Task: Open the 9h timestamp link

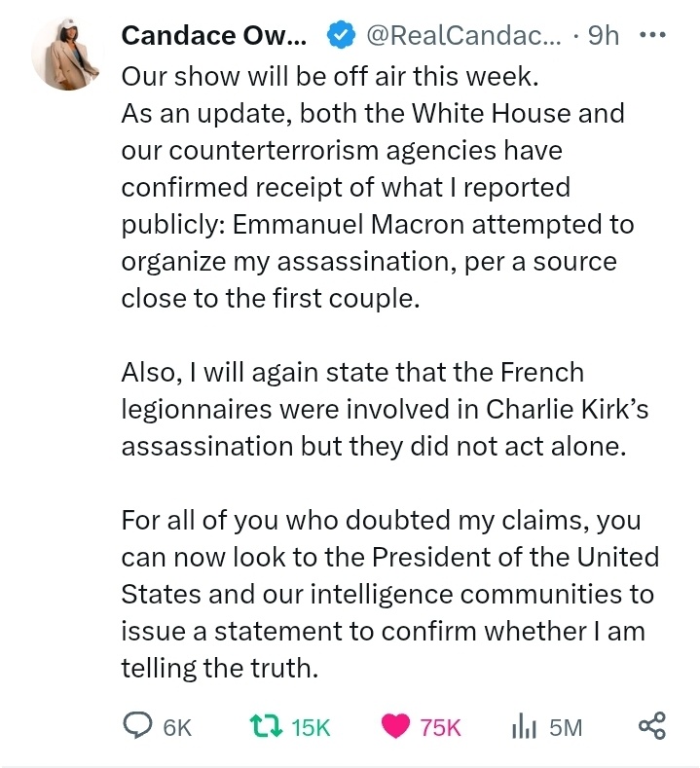Action: pos(604,36)
